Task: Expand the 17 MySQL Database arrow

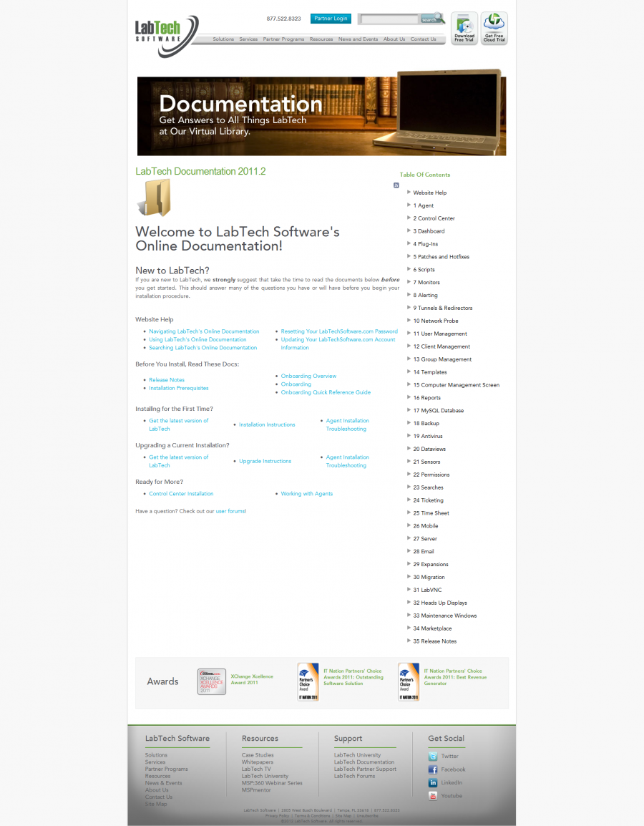Action: pos(409,410)
